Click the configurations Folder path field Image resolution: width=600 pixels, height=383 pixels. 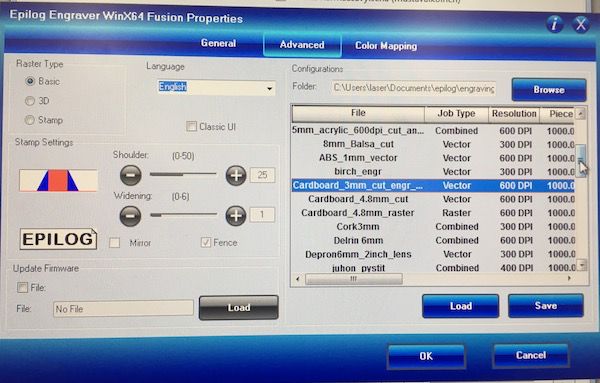414,88
